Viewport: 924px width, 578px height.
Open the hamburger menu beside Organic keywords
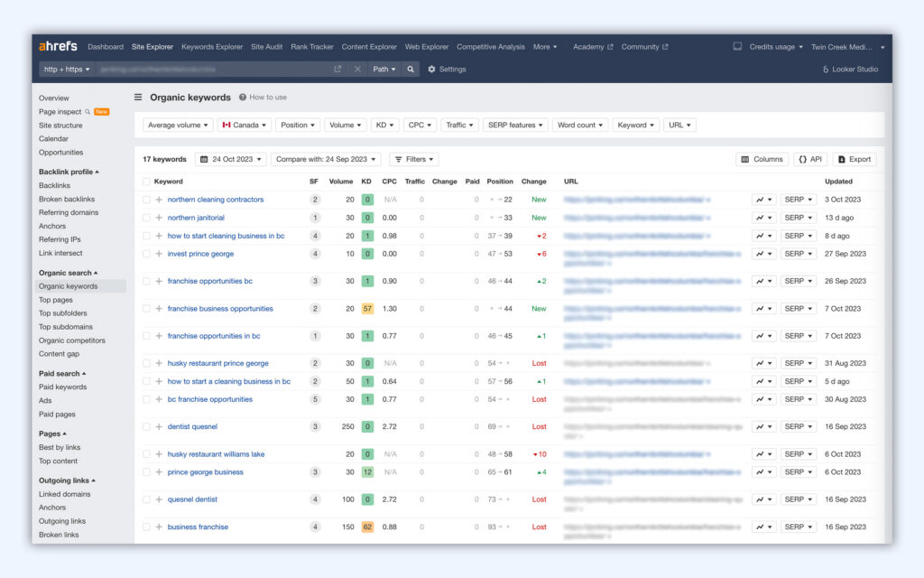click(x=138, y=98)
